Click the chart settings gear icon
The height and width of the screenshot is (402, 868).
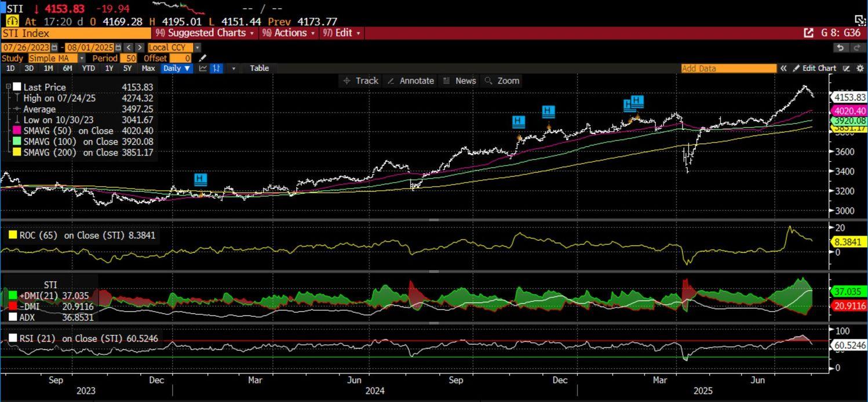[x=860, y=68]
